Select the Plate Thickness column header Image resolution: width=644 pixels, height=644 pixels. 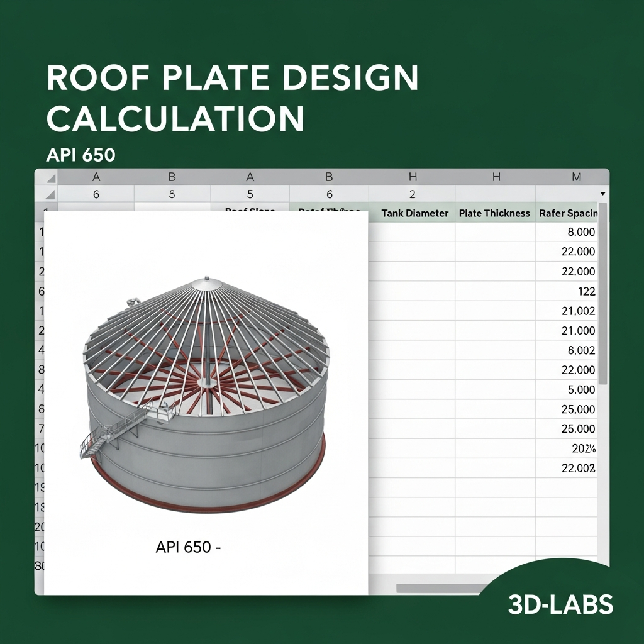494,213
